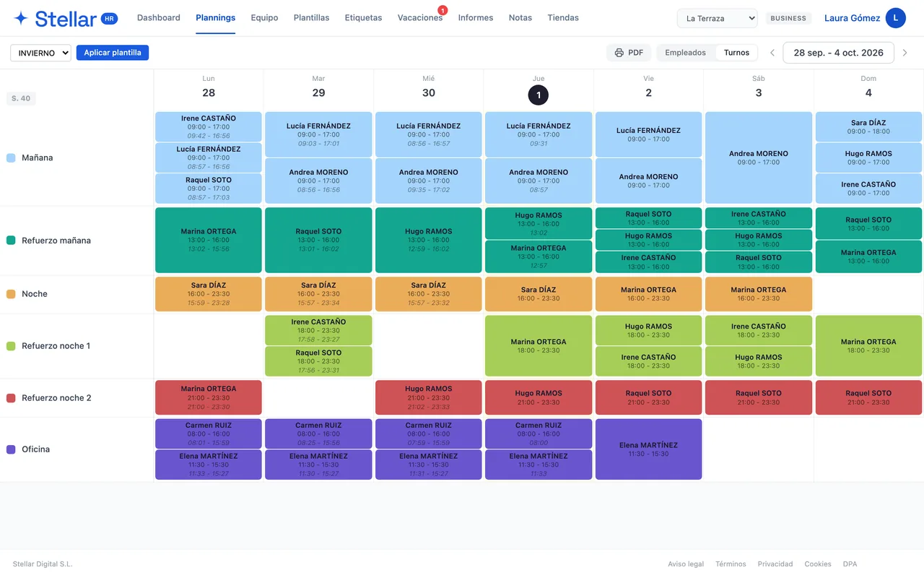The width and height of the screenshot is (924, 578).
Task: Open the Aviso legal footer link
Action: pyautogui.click(x=686, y=564)
